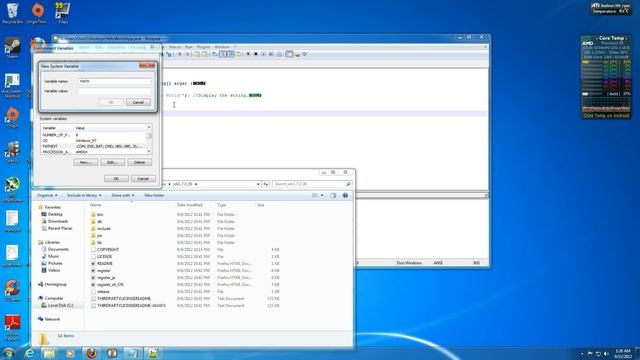The image size is (640, 360).
Task: Click the Variable value input field
Action: click(x=115, y=91)
